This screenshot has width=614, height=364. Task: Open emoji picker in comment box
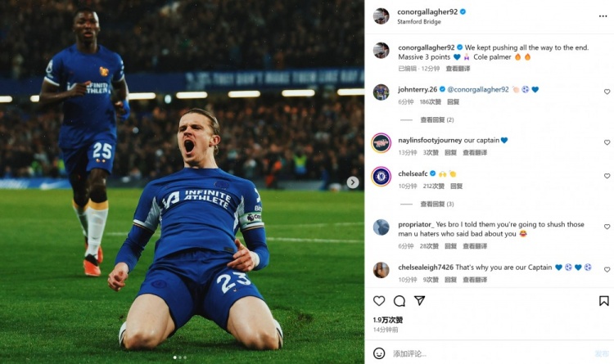(379, 353)
